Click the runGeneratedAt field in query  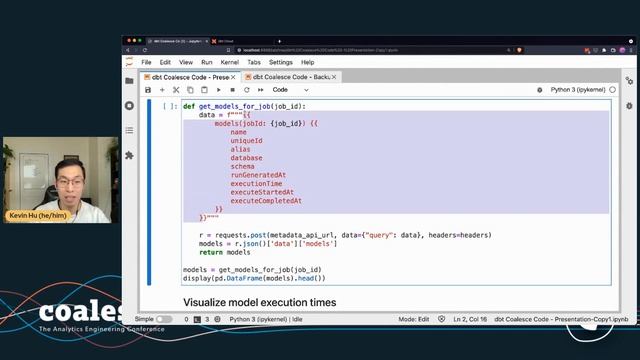click(x=258, y=175)
